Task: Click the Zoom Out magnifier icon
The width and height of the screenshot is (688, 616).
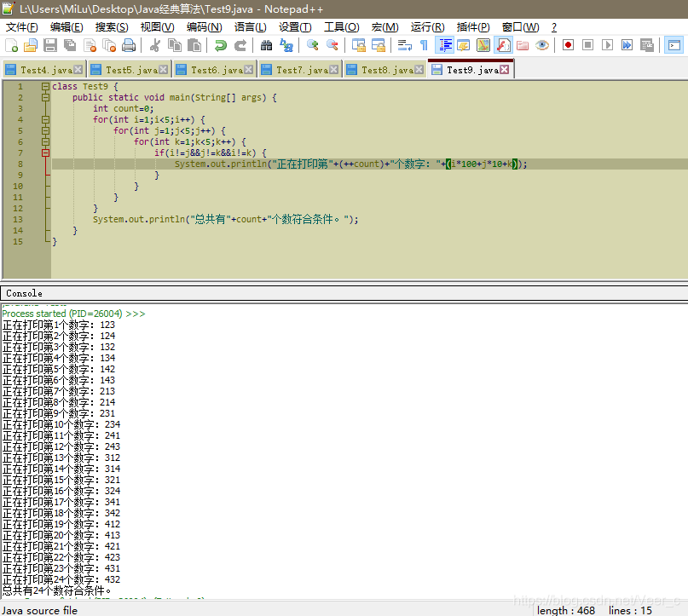Action: tap(332, 45)
